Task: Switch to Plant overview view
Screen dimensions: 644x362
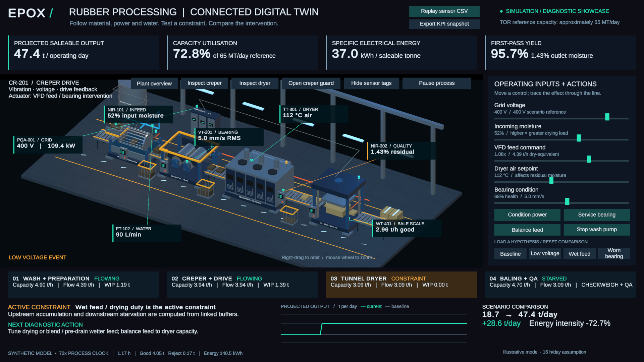Action: point(154,83)
